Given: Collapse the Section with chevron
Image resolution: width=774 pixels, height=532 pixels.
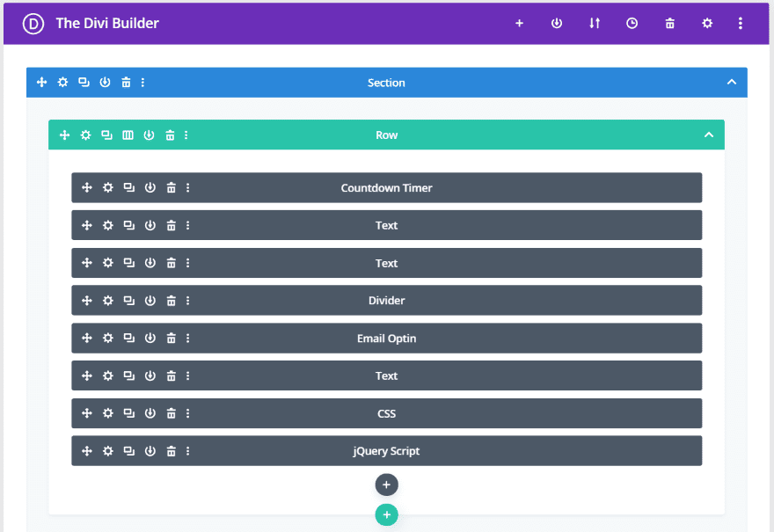Looking at the screenshot, I should [732, 82].
